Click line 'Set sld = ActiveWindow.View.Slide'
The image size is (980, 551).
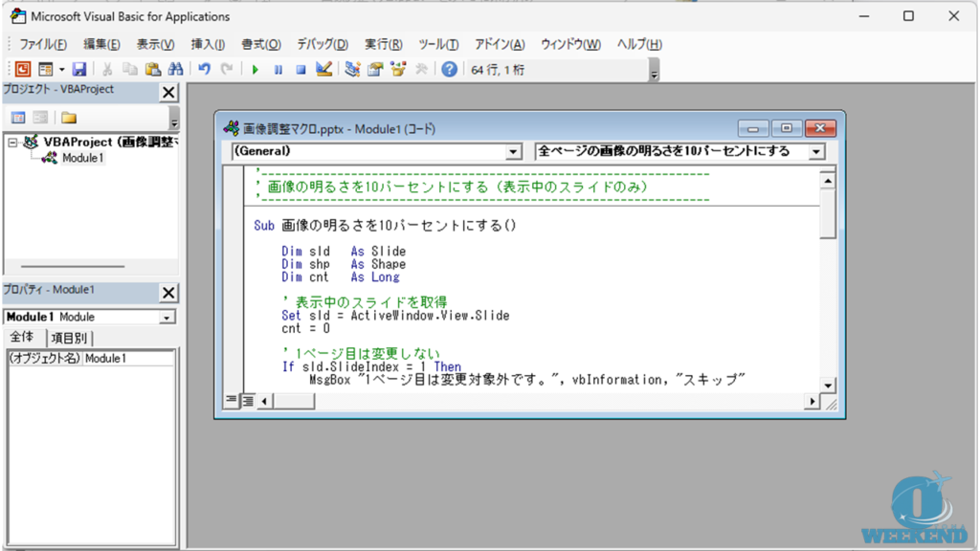(x=395, y=316)
